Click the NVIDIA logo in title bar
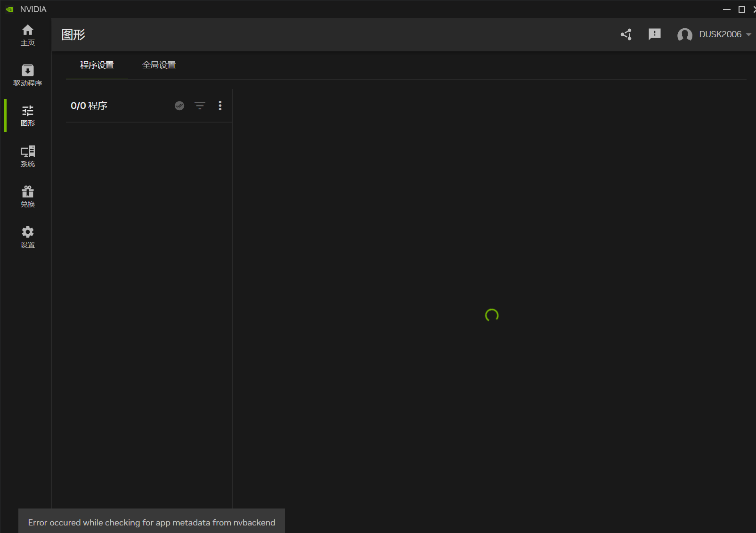Screen dimensions: 756x533 click(9, 9)
